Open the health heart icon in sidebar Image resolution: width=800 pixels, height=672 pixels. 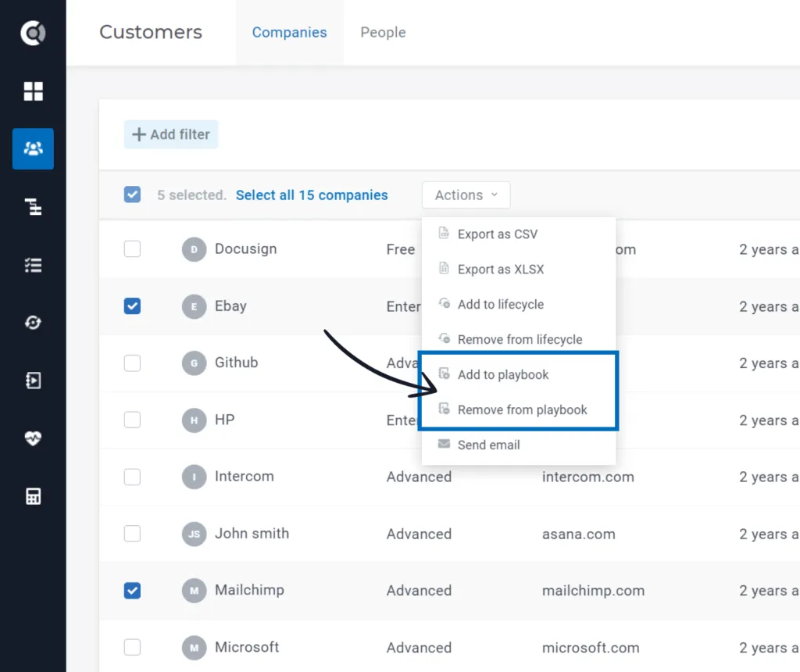click(x=33, y=438)
